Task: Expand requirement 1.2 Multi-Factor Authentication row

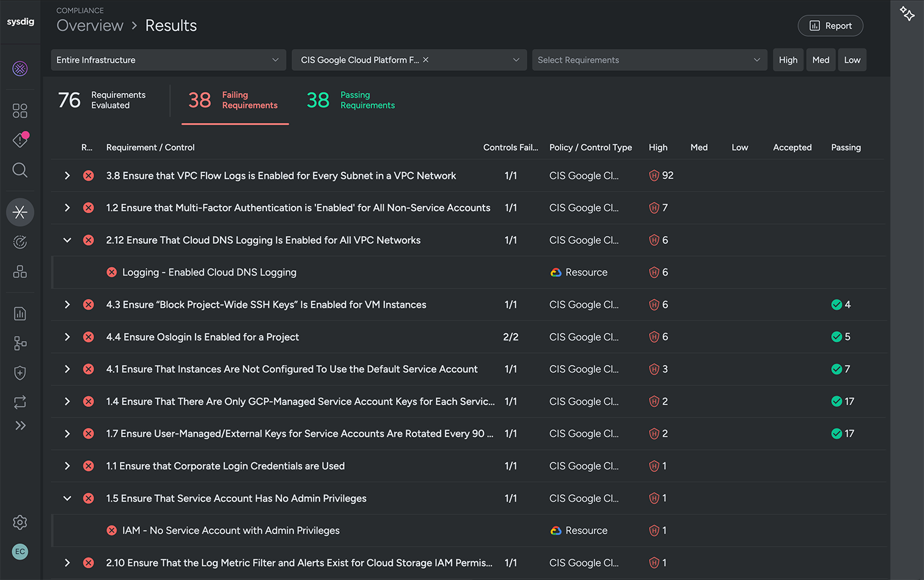Action: click(x=67, y=208)
